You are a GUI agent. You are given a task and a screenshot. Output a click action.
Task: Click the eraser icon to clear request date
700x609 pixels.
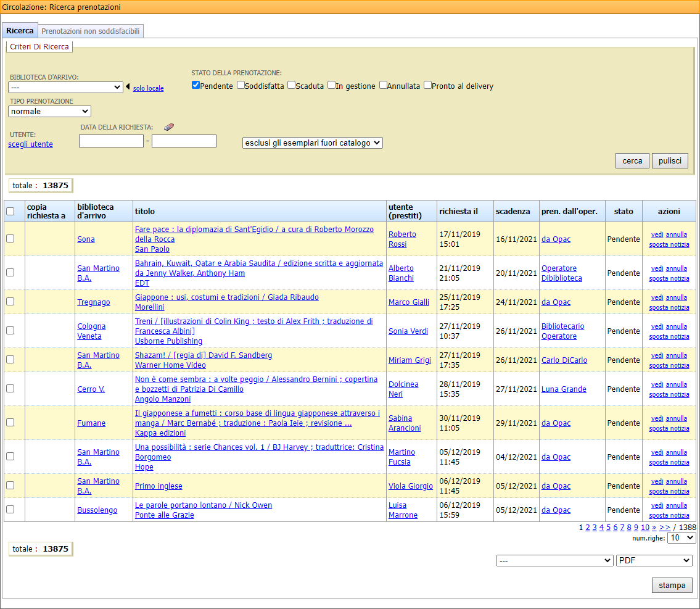coord(169,126)
